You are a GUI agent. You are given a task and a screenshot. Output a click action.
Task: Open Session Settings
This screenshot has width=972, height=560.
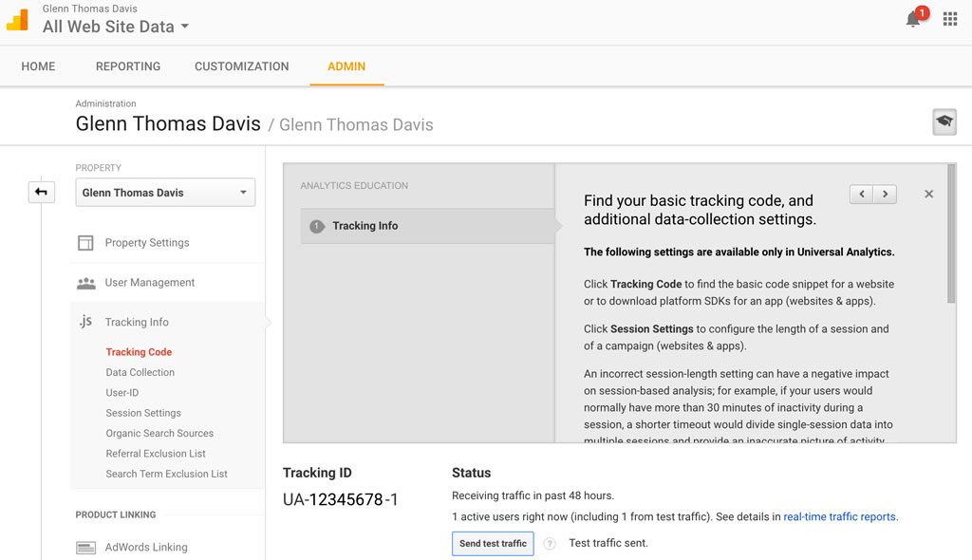143,413
